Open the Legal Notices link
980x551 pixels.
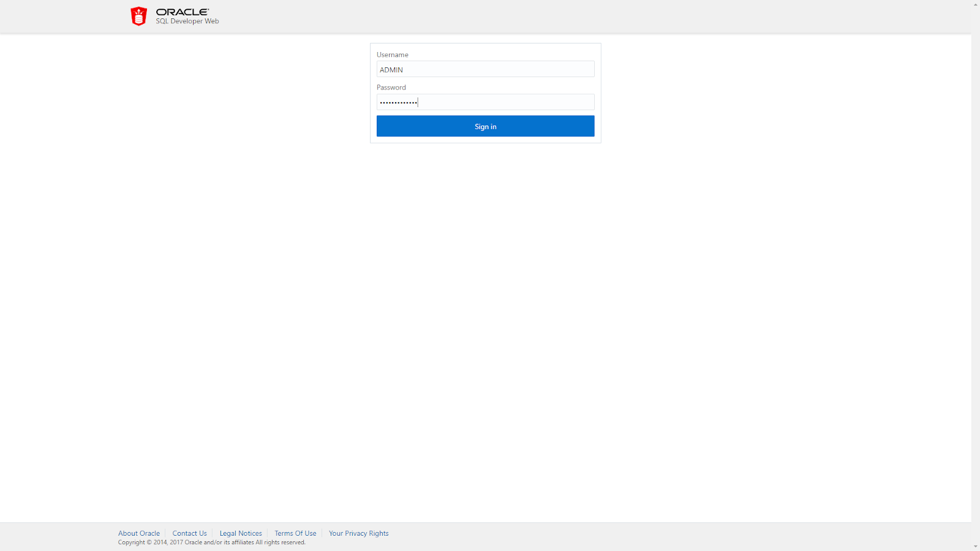(x=241, y=533)
